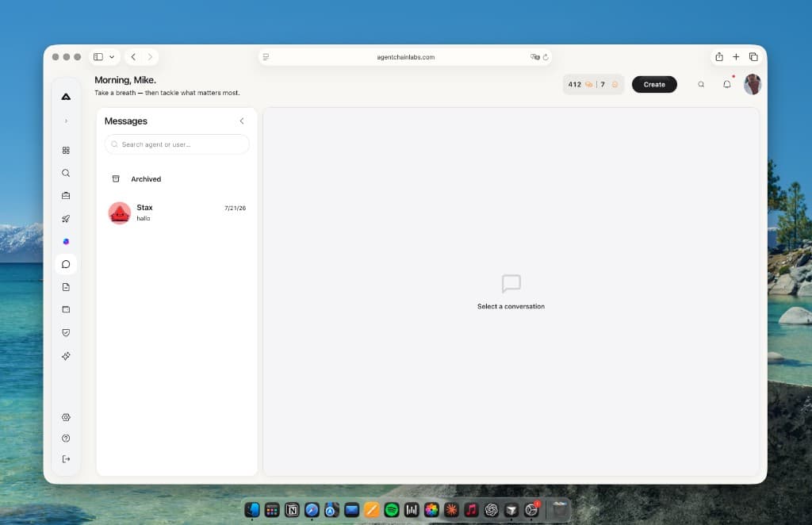This screenshot has width=812, height=525.
Task: Click the agentchainlabs.com address bar
Action: 405,57
